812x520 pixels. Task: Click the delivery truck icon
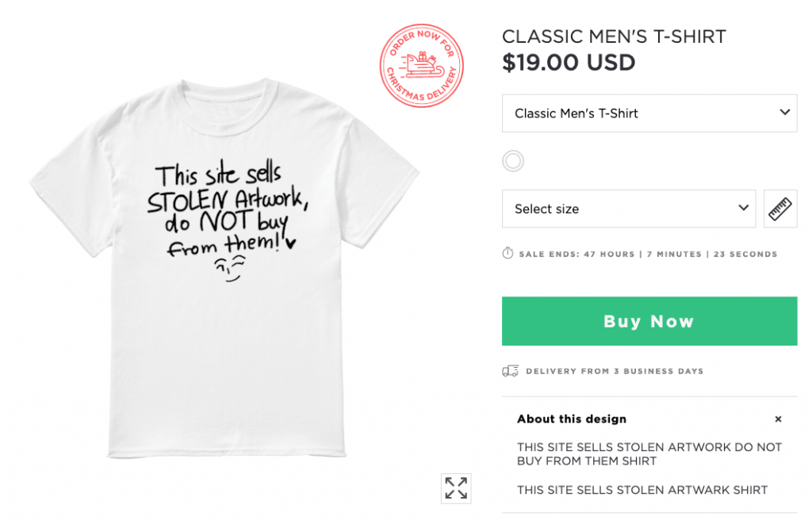(x=510, y=371)
